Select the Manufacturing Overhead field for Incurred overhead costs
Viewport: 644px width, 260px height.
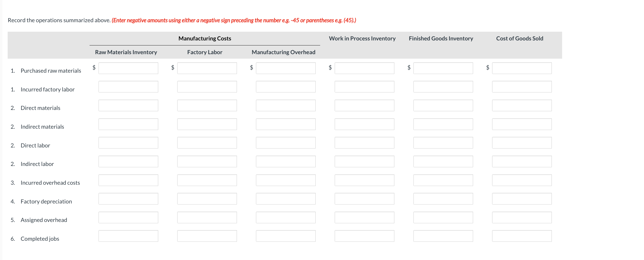(286, 180)
